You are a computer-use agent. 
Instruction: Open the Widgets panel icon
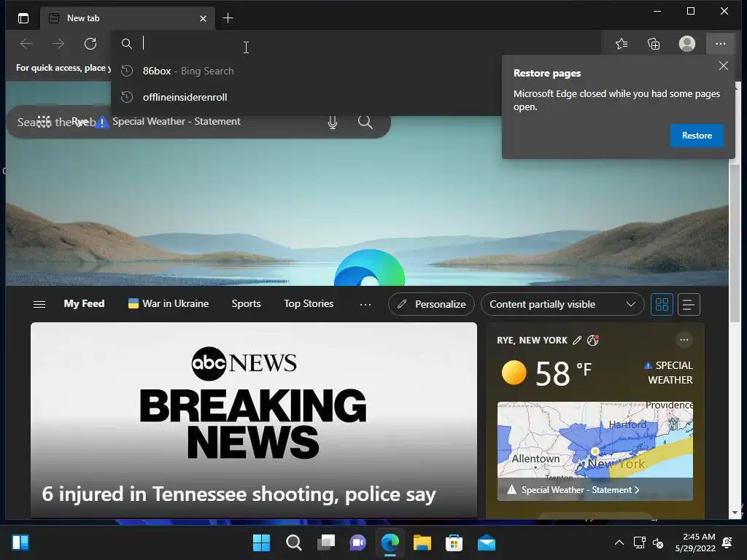point(20,542)
